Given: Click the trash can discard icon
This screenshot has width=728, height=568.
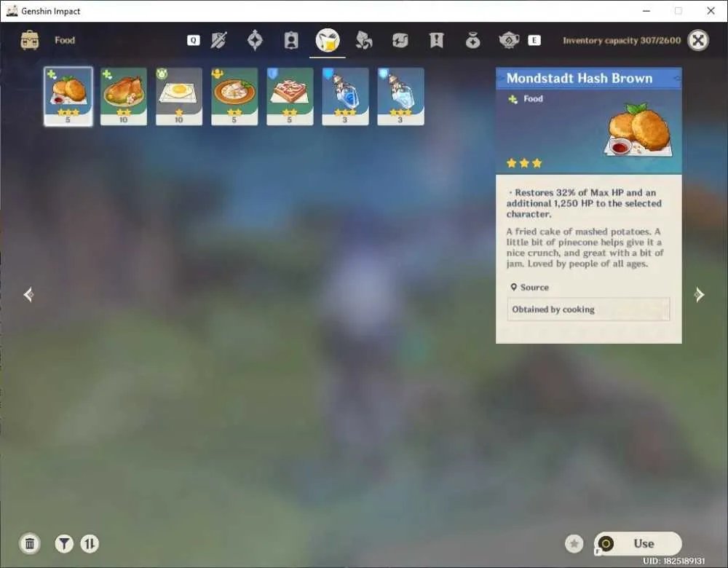Looking at the screenshot, I should [x=30, y=543].
